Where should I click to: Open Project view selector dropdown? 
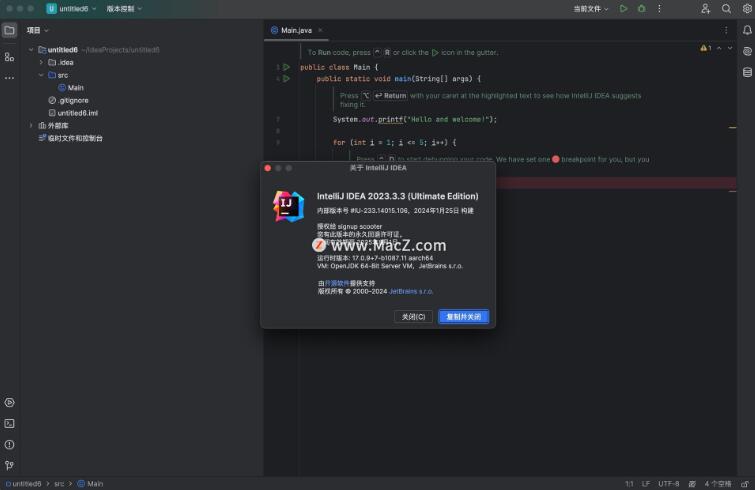click(x=38, y=30)
